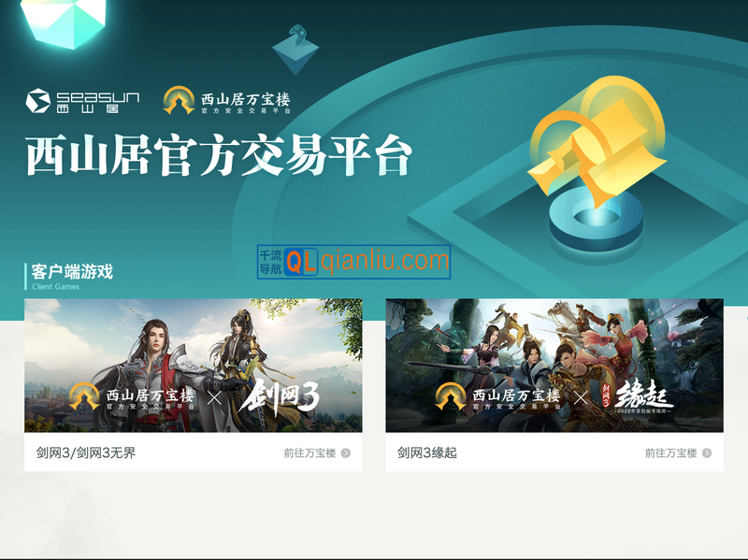Click the floating gamepad pyramid icon
The height and width of the screenshot is (560, 748).
[295, 50]
